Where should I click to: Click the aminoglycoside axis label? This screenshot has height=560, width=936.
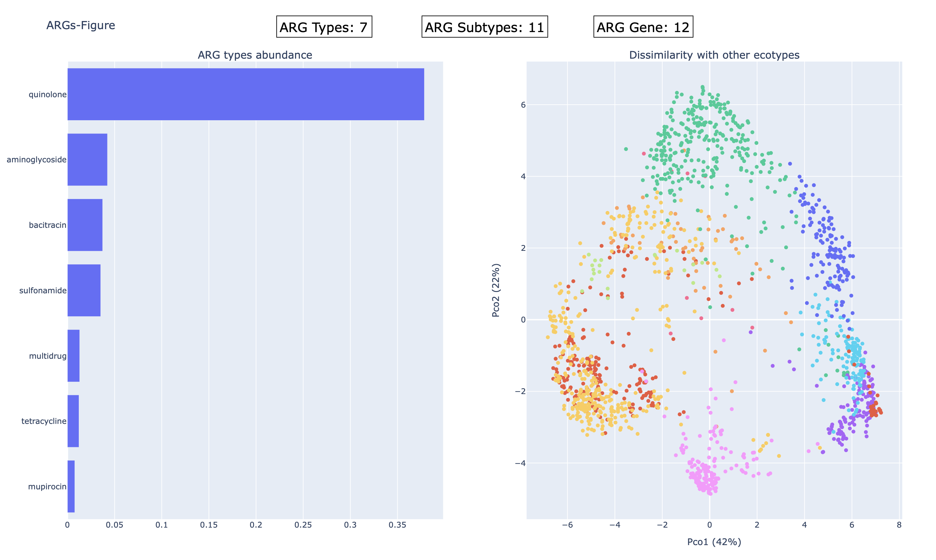pyautogui.click(x=37, y=160)
